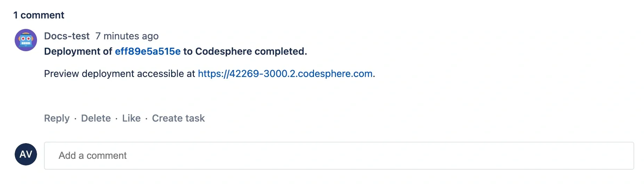Click the Docs-test robot avatar

click(x=26, y=40)
